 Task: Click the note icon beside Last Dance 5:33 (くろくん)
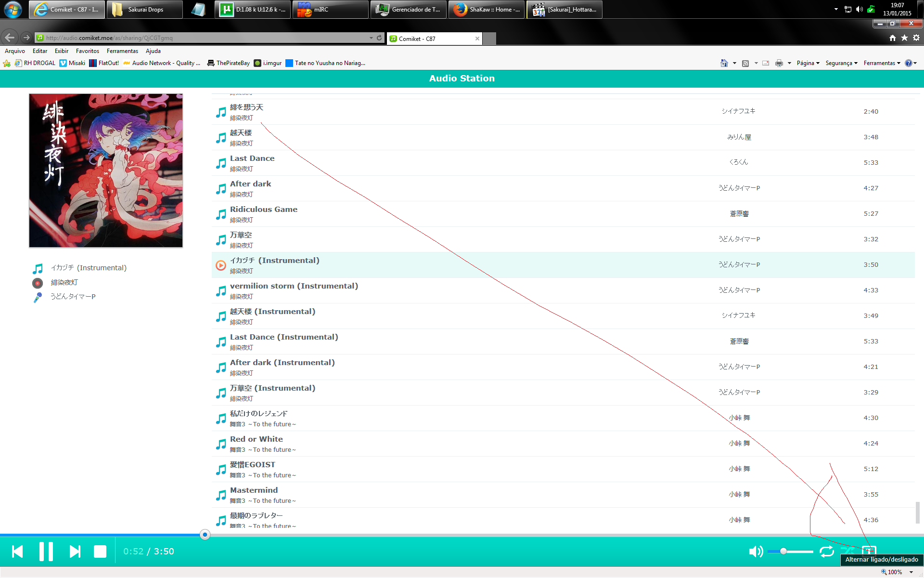[x=221, y=163]
